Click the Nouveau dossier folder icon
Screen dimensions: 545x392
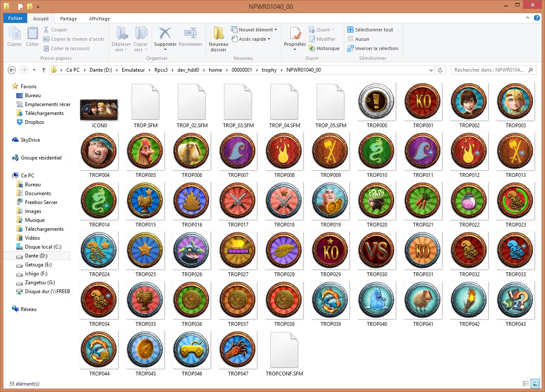pyautogui.click(x=219, y=34)
